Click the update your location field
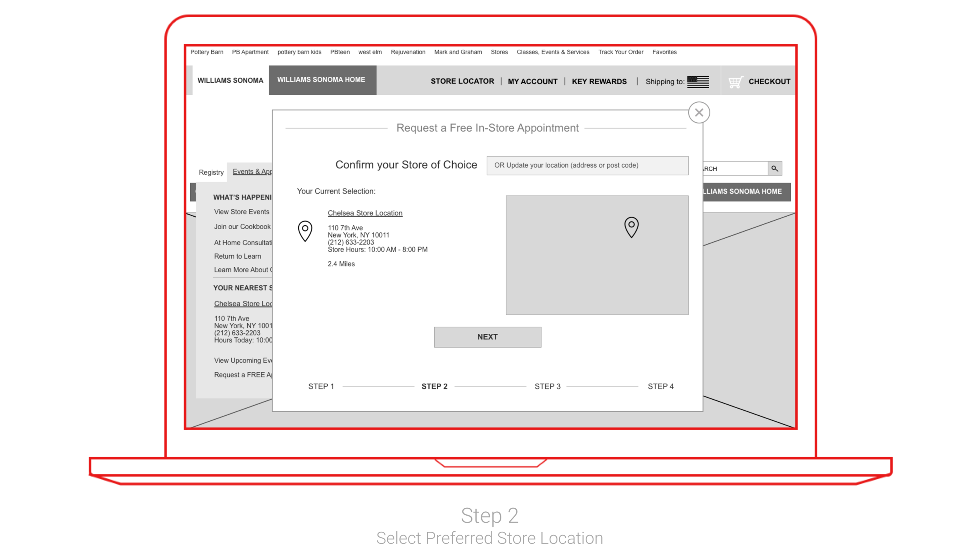 pyautogui.click(x=587, y=165)
